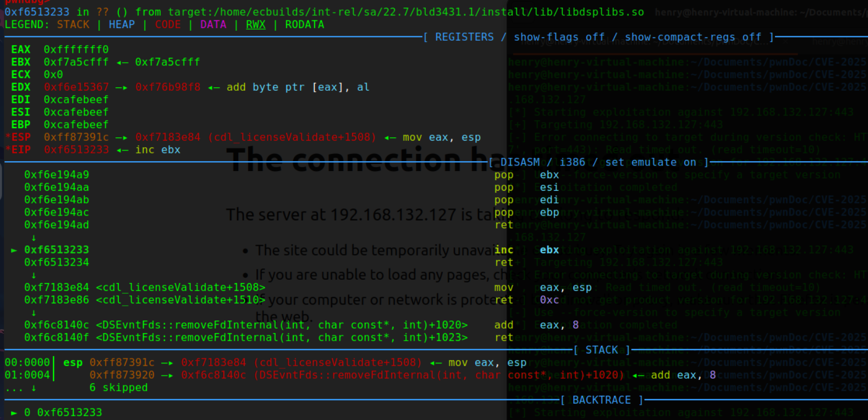This screenshot has width=868, height=420.
Task: Click 'add byte ptr [eax], al' text
Action: [298, 87]
